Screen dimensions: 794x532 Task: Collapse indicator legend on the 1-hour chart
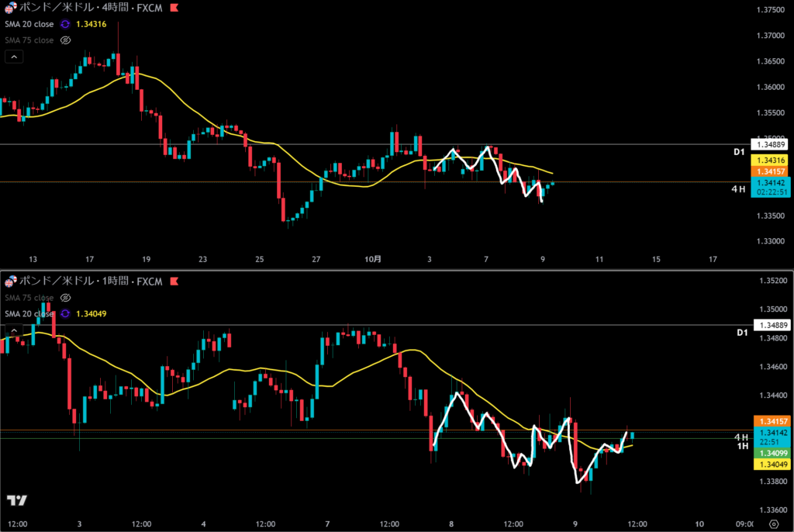(x=14, y=330)
